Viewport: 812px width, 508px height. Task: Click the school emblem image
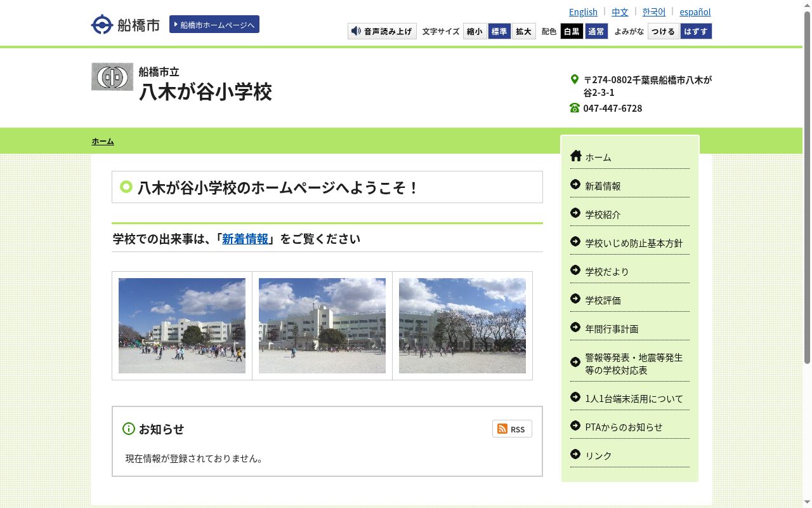pyautogui.click(x=112, y=77)
